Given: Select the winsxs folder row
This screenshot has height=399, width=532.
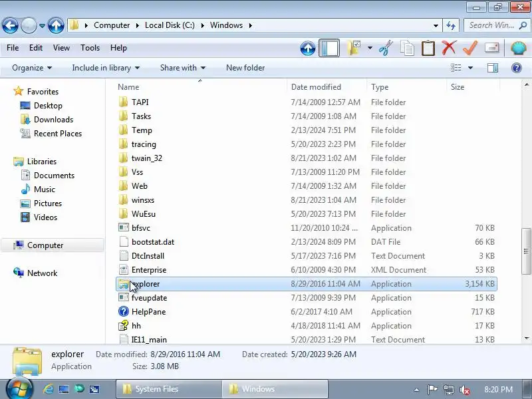Looking at the screenshot, I should [307, 200].
